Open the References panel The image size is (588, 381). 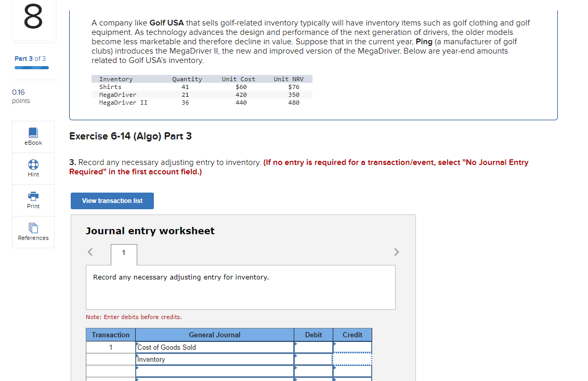33,232
